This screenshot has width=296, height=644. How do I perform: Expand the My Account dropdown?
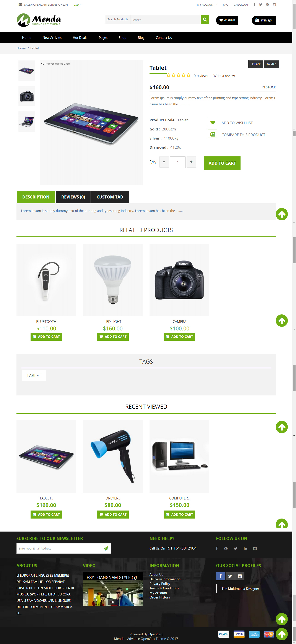click(207, 5)
